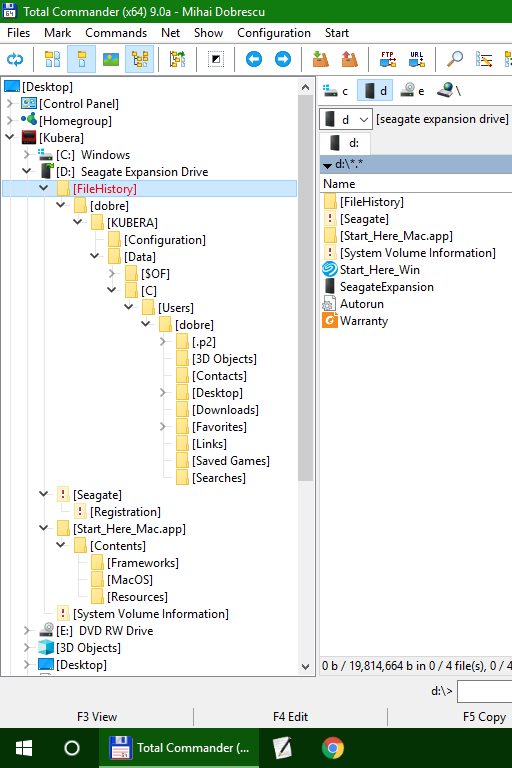The height and width of the screenshot is (768, 512).
Task: Open Cortana search circle on taskbar
Action: click(72, 748)
